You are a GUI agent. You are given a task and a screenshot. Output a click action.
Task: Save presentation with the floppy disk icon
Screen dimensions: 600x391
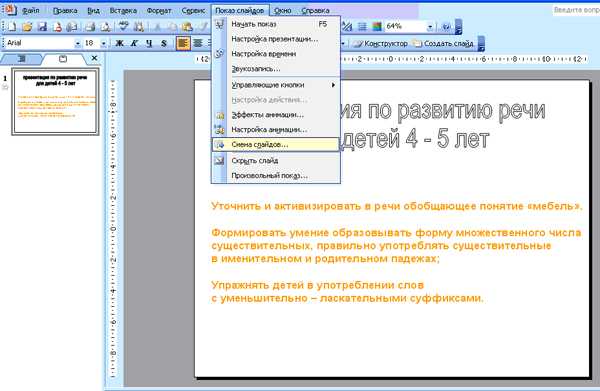coord(42,26)
